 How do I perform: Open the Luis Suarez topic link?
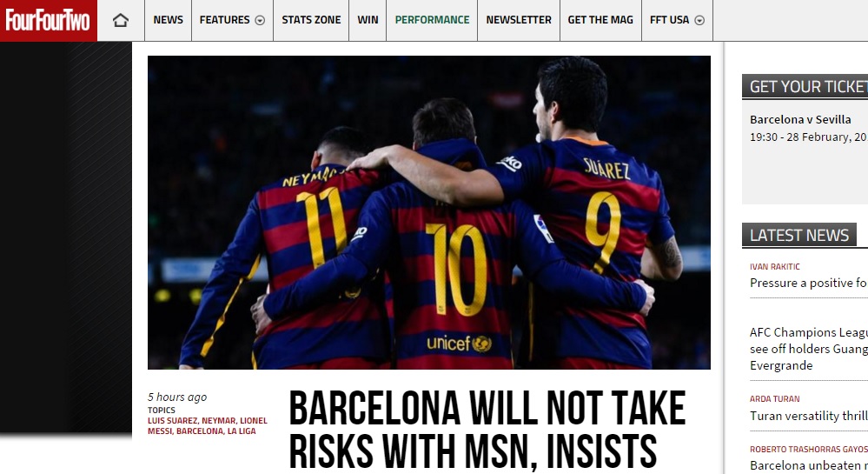[172, 421]
